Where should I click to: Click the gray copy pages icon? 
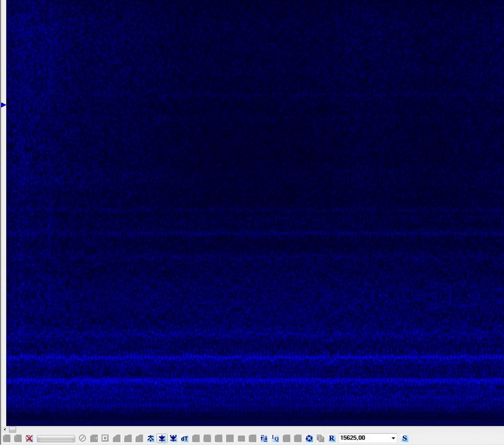[320, 438]
